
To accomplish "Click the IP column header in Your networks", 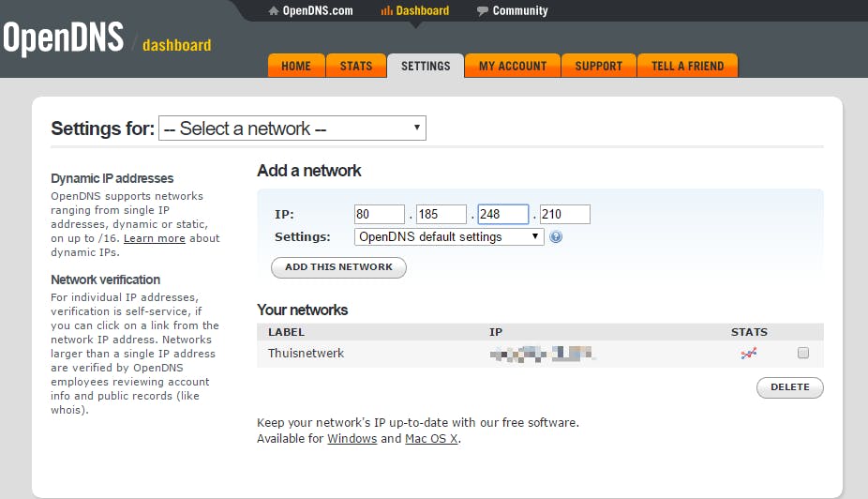I will (496, 332).
